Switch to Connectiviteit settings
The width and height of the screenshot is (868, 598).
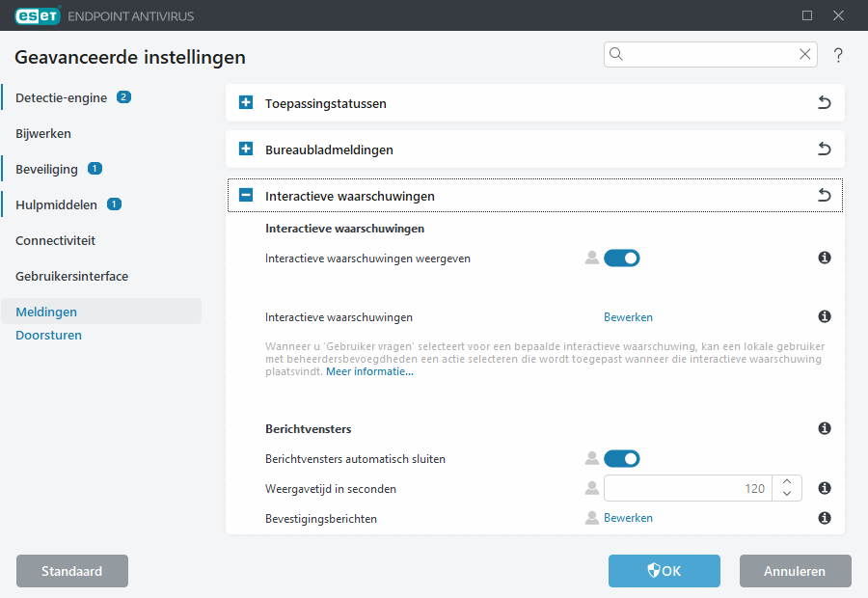click(58, 240)
